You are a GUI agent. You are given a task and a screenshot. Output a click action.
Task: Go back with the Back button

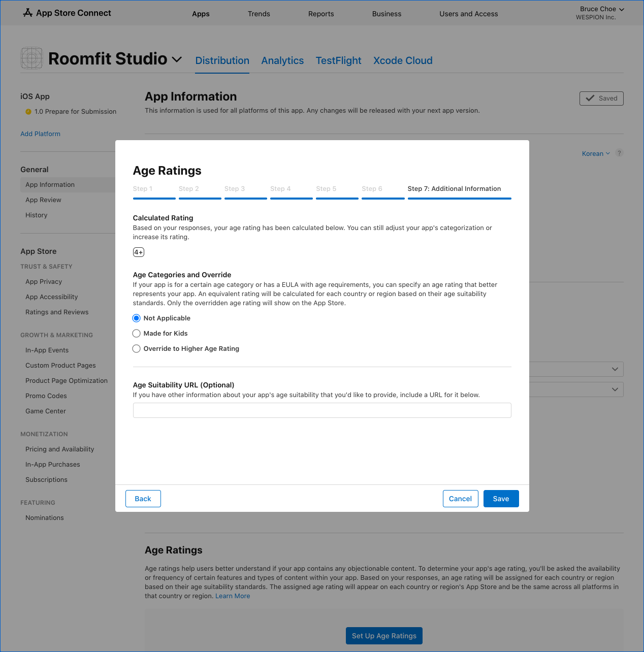pyautogui.click(x=143, y=499)
